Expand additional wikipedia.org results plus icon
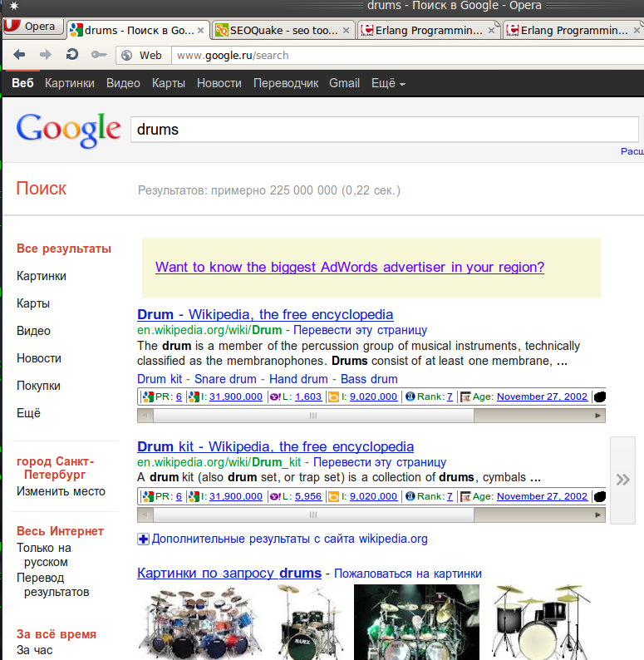Image resolution: width=644 pixels, height=660 pixels. click(x=143, y=539)
